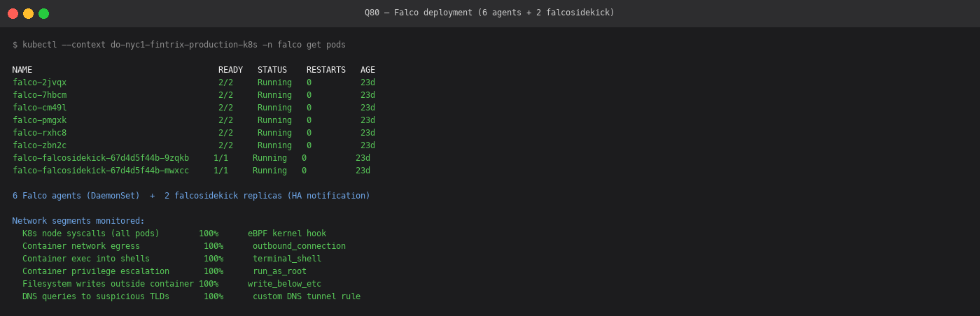This screenshot has width=980, height=316.
Task: Click the 2/2 ready value for falco-2jvqx
Action: pos(225,82)
